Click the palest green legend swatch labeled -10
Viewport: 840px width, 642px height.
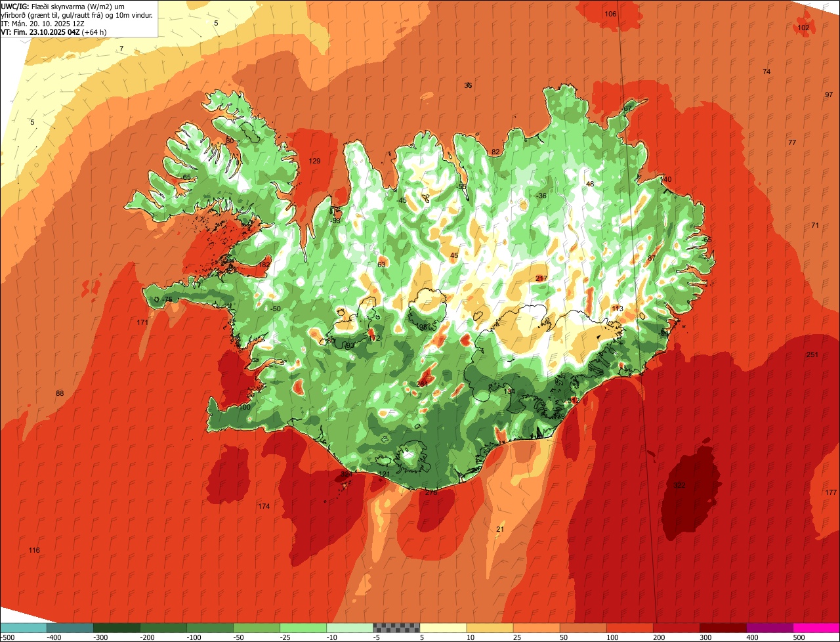pos(350,627)
